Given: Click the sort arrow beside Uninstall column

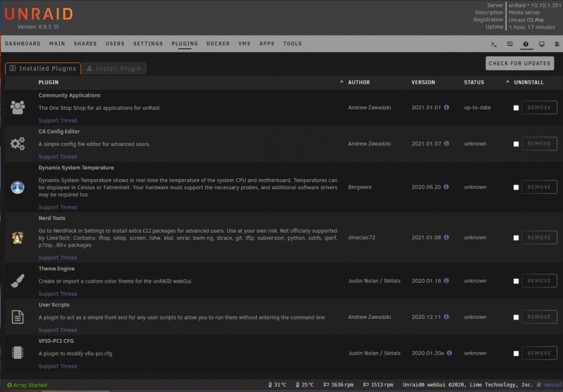Looking at the screenshot, I should pos(507,82).
